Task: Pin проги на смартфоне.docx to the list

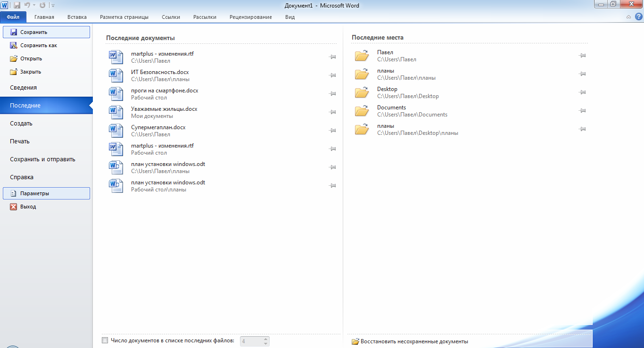Action: click(x=332, y=94)
